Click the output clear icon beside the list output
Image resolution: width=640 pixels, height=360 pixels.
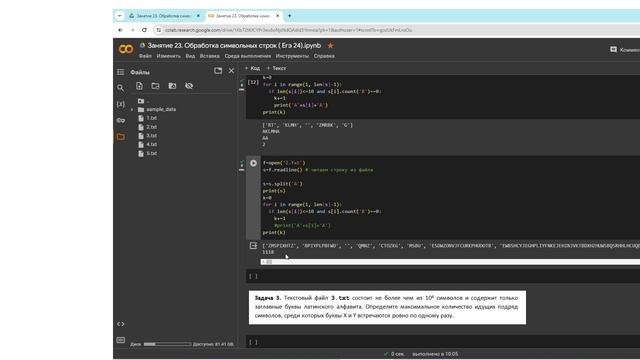[253, 246]
